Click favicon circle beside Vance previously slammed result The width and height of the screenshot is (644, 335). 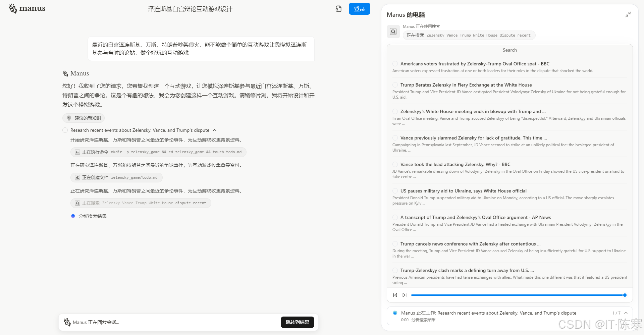point(395,138)
